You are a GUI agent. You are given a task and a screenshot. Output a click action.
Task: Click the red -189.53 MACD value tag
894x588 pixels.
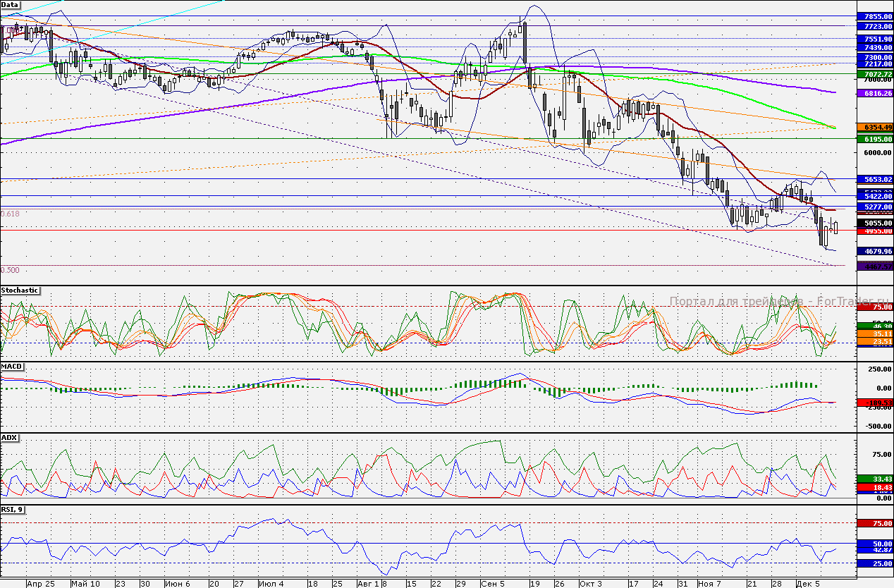click(874, 403)
